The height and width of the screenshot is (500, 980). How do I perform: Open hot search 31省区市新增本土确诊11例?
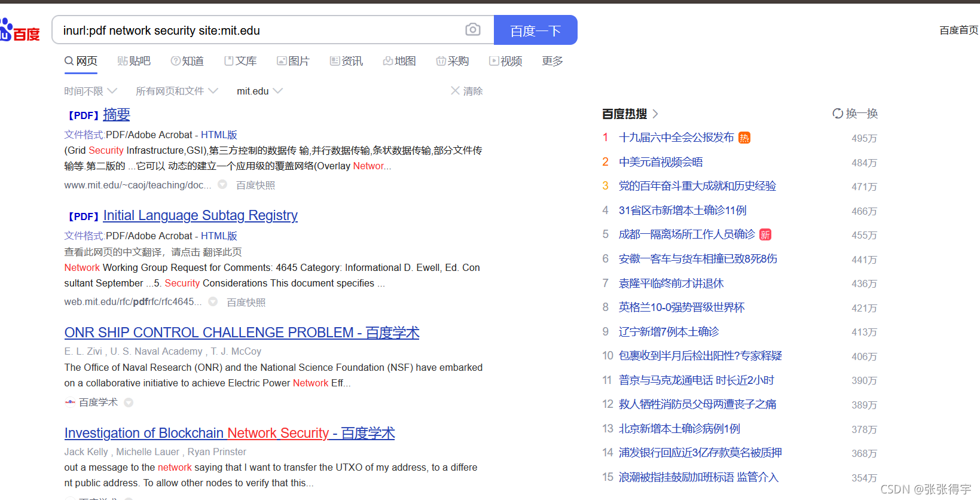click(x=682, y=211)
